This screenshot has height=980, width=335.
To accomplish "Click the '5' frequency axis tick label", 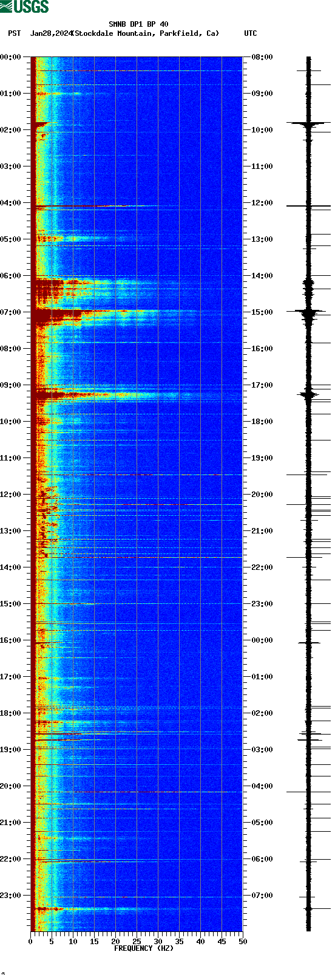I will point(52,942).
